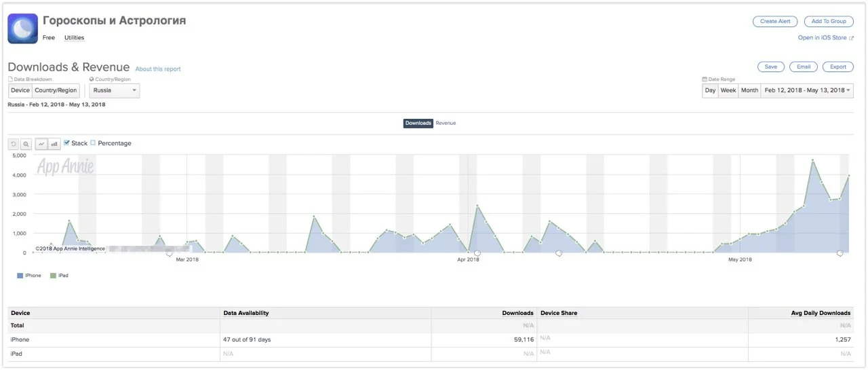
Task: Click the Гороскопы и Астрология app icon
Action: click(x=22, y=29)
